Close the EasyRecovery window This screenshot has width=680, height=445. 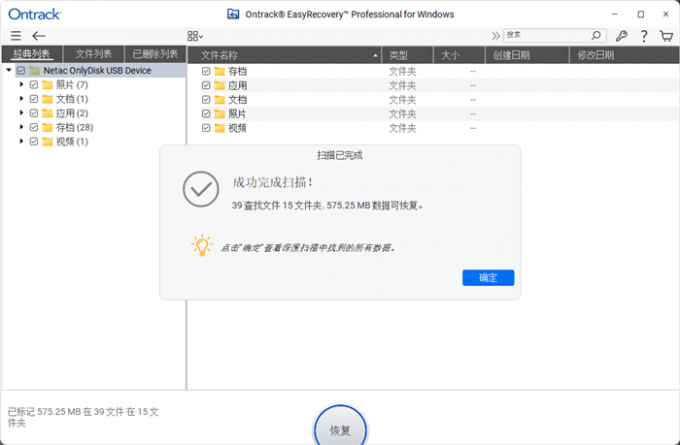pyautogui.click(x=666, y=14)
